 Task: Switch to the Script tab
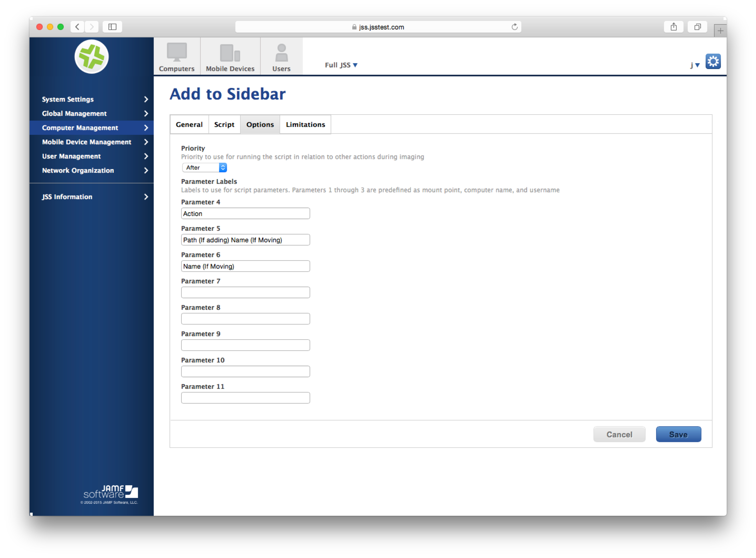point(224,124)
